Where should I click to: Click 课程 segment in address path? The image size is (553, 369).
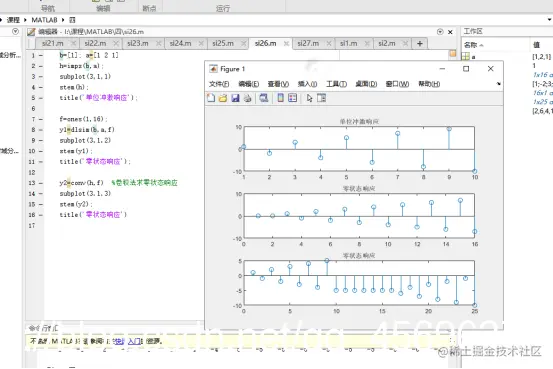[x=13, y=20]
